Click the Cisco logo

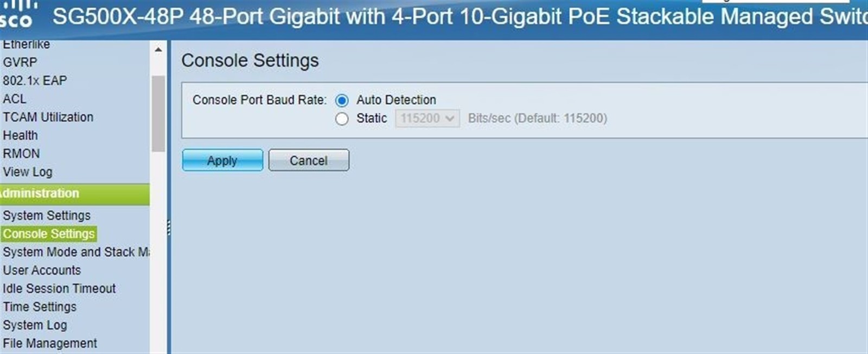click(x=18, y=14)
